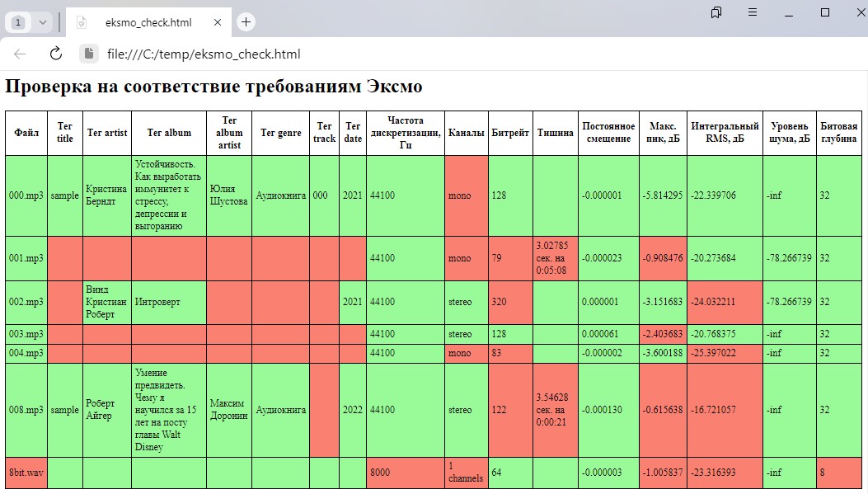Click the Аудиокнига genre cell for 000.mp3

pos(280,195)
